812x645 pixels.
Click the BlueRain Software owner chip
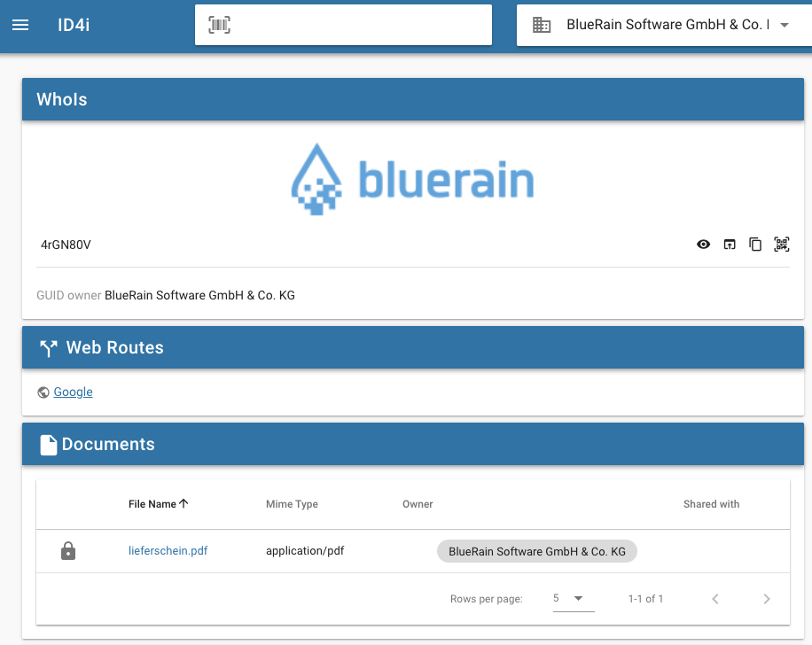[x=537, y=551]
